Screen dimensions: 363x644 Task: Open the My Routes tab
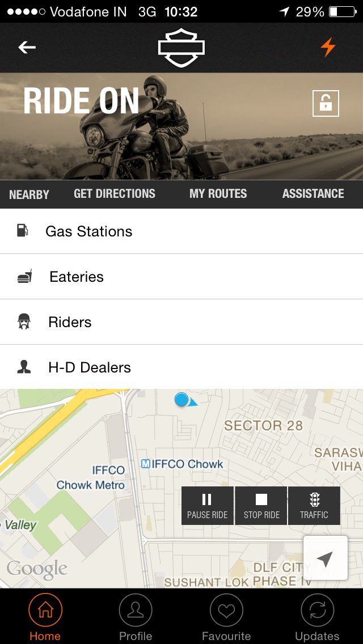(218, 194)
